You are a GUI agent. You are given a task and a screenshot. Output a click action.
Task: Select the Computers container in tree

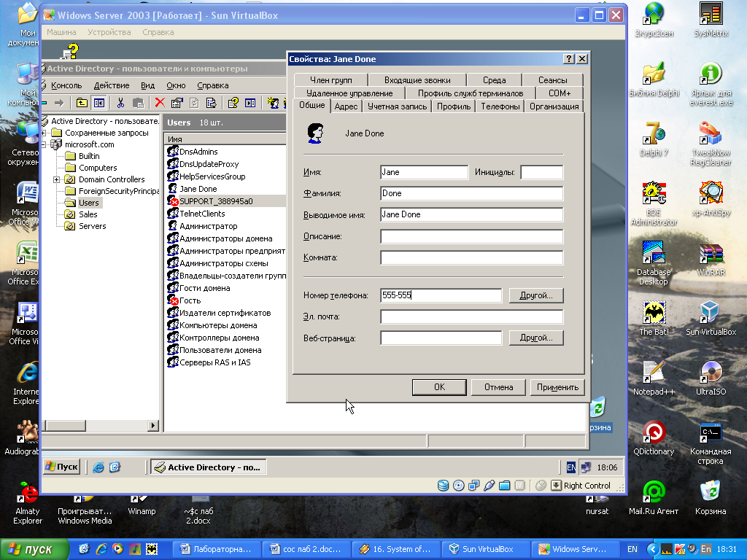(x=98, y=168)
